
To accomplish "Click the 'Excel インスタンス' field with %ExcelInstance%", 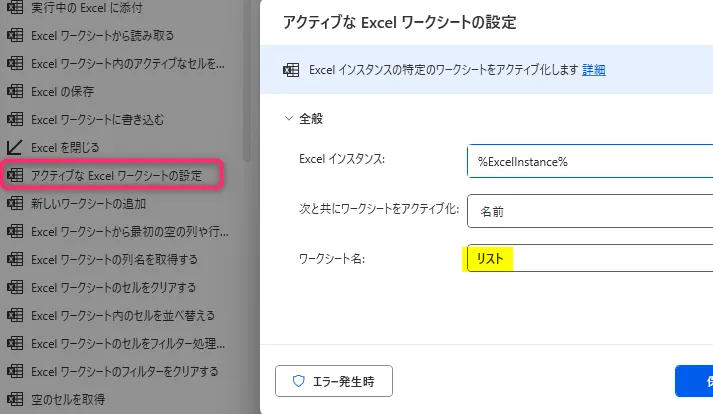I will pyautogui.click(x=590, y=161).
